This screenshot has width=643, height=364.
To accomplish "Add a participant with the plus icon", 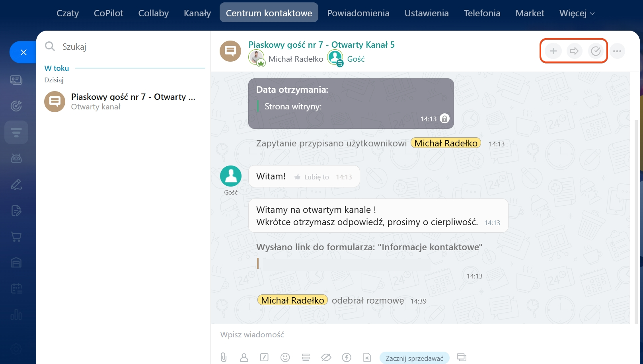I will point(553,51).
